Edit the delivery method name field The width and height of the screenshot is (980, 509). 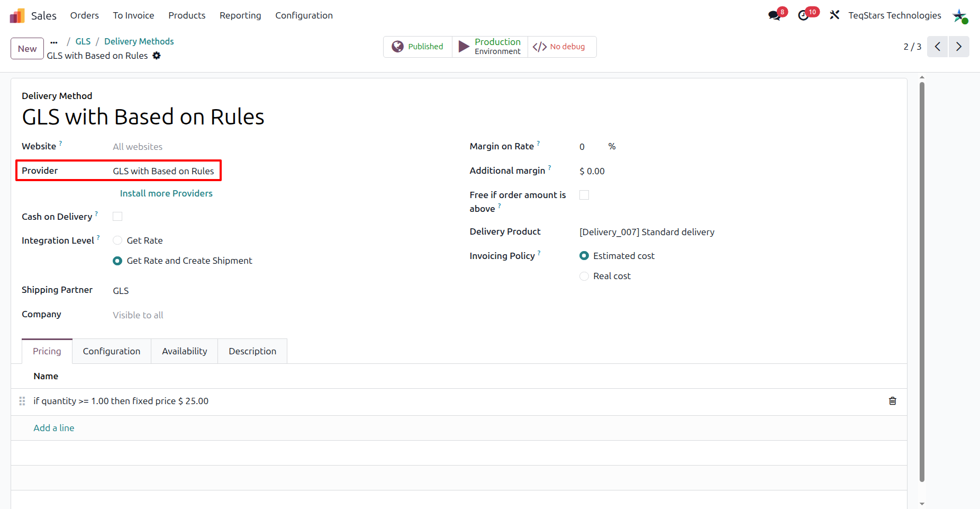click(143, 117)
